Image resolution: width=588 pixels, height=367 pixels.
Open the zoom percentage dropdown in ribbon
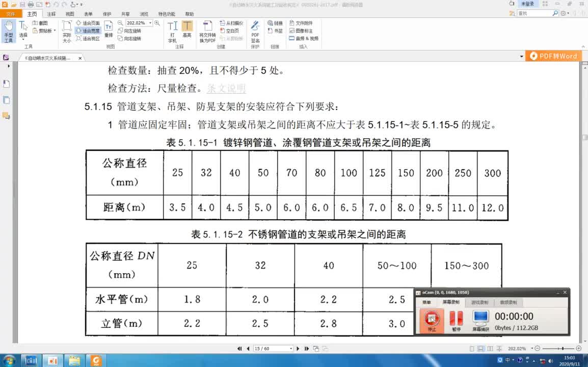coord(150,23)
